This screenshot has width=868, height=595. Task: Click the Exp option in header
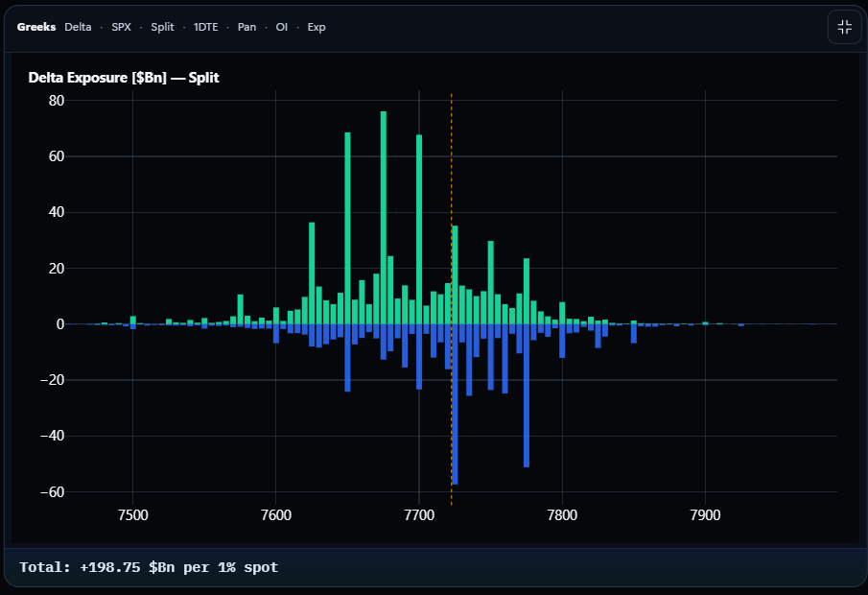317,27
